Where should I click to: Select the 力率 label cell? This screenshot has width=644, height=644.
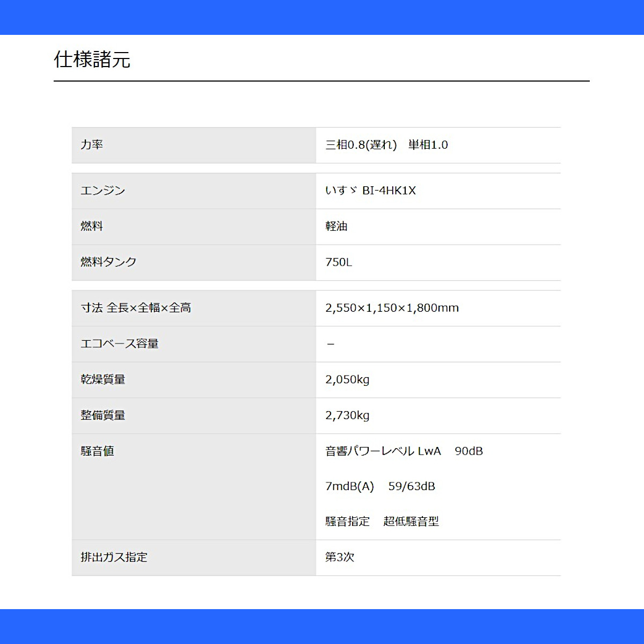pos(194,145)
